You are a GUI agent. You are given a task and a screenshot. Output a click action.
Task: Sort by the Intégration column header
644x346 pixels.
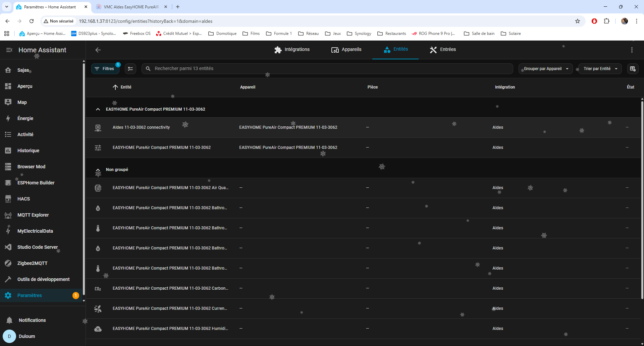(505, 87)
